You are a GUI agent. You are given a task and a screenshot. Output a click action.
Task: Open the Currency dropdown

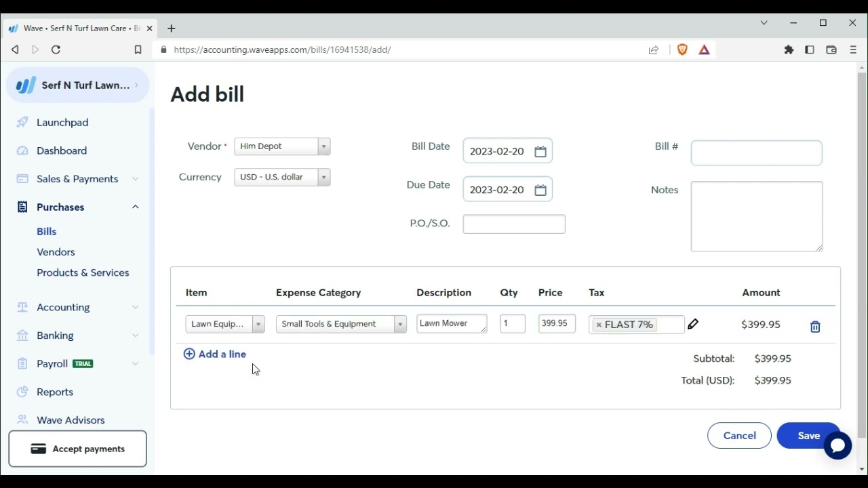(282, 177)
